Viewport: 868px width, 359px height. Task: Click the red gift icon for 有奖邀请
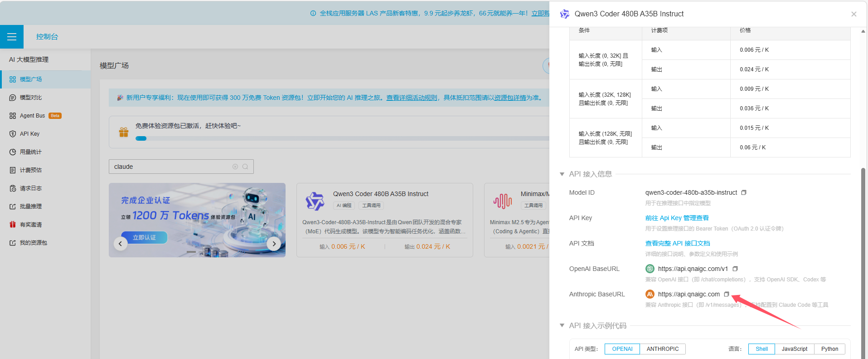point(13,225)
